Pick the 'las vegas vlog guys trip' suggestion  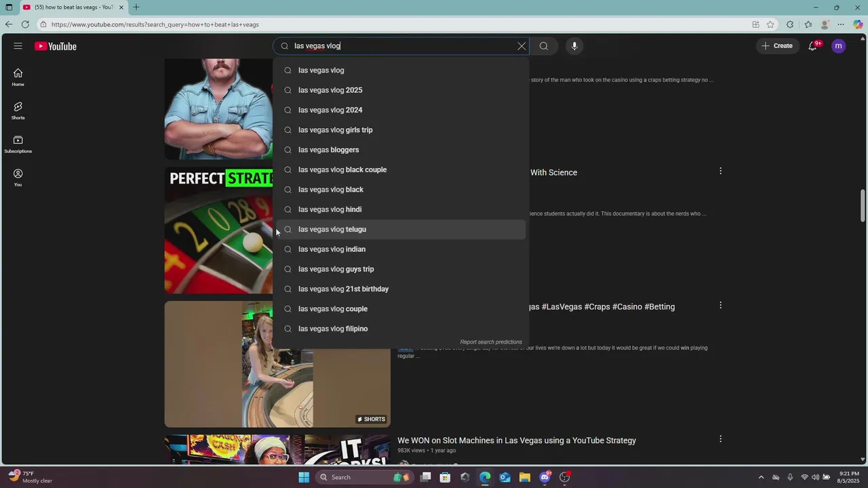click(400, 269)
